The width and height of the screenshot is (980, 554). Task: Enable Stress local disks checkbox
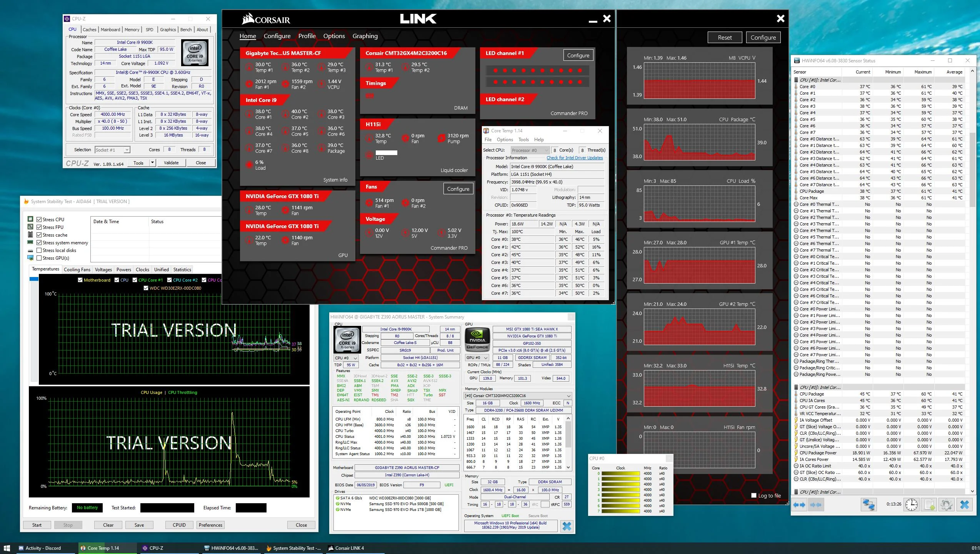(x=39, y=250)
